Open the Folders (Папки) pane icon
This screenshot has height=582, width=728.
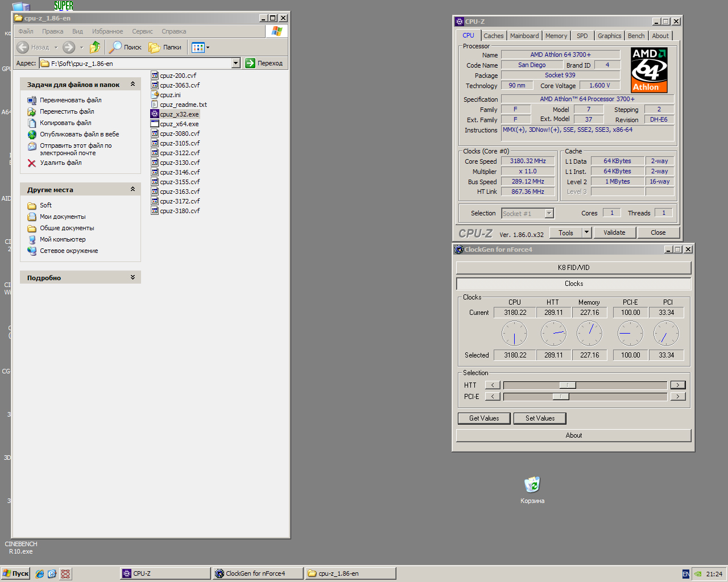point(155,47)
